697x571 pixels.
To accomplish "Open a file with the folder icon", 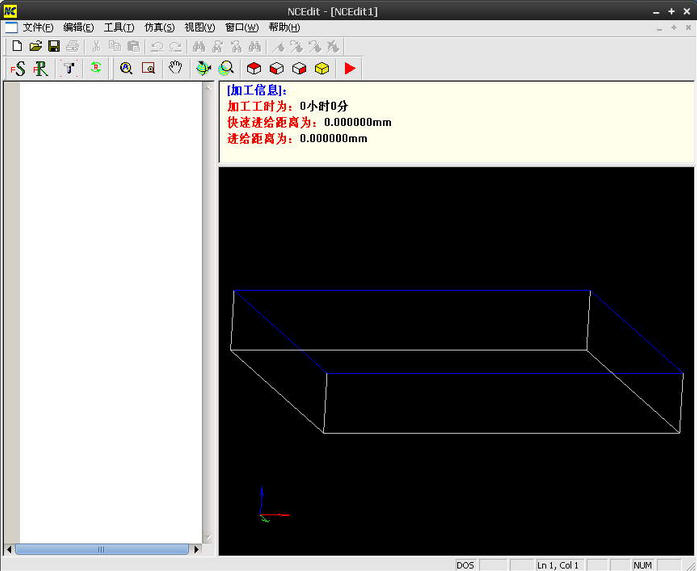I will click(35, 46).
